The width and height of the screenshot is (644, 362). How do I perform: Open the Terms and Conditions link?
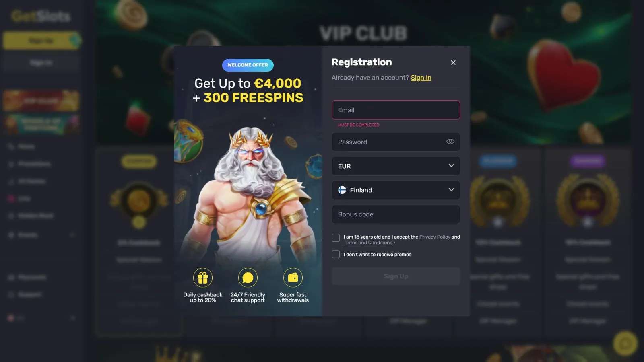coord(368,243)
